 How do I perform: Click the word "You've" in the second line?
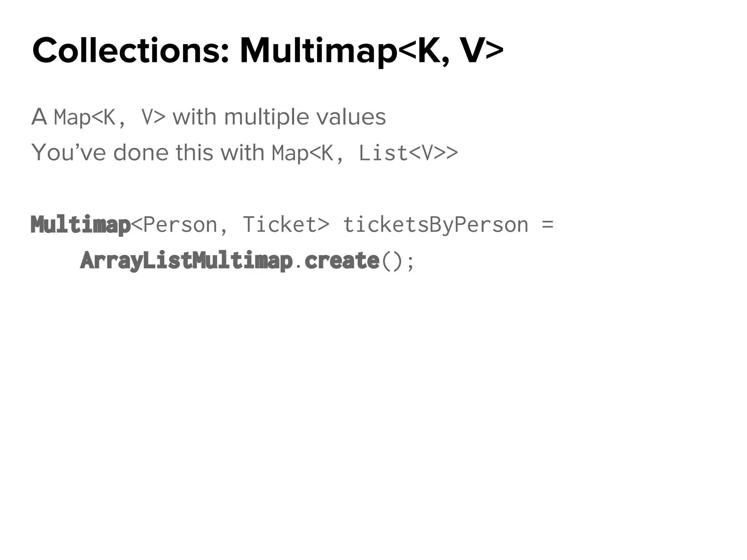[69, 153]
